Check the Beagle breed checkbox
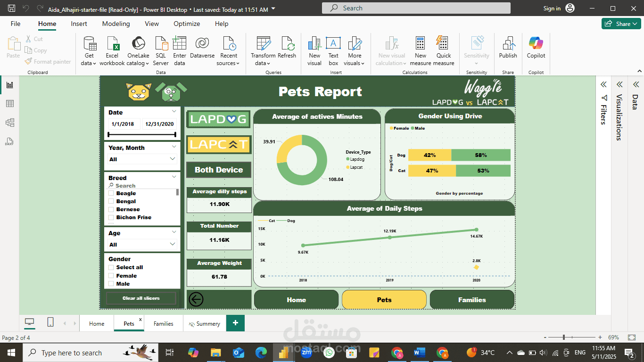Viewport: 644px width, 362px height. [x=111, y=193]
